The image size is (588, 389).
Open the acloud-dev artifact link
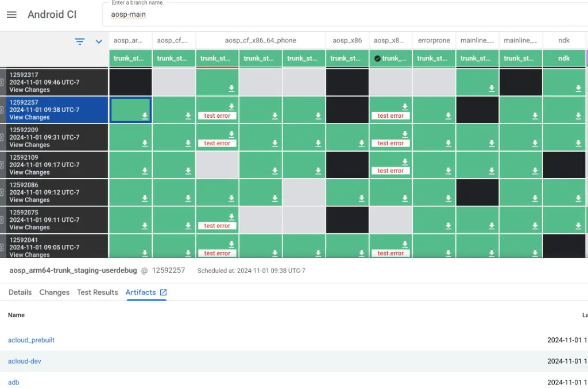tap(25, 361)
